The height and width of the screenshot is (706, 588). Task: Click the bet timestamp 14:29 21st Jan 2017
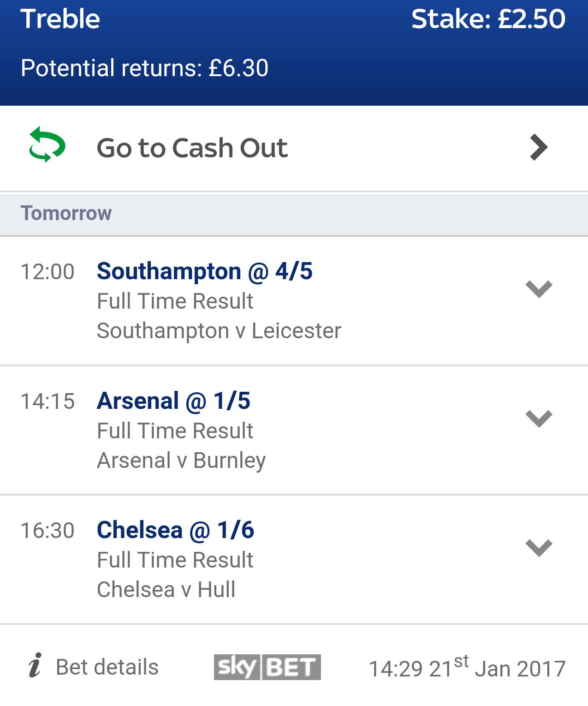pos(467,668)
